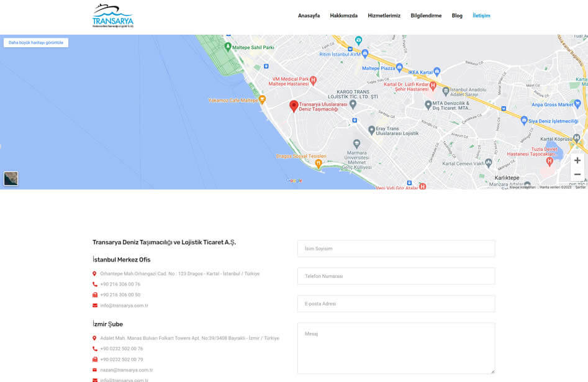Go to the Blog page
Viewport: 588px width, 382px height.
point(457,16)
